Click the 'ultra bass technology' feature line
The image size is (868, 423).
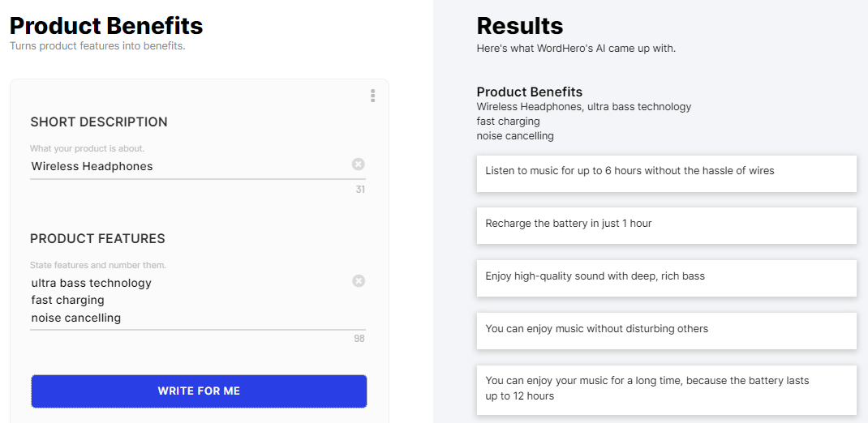(92, 283)
